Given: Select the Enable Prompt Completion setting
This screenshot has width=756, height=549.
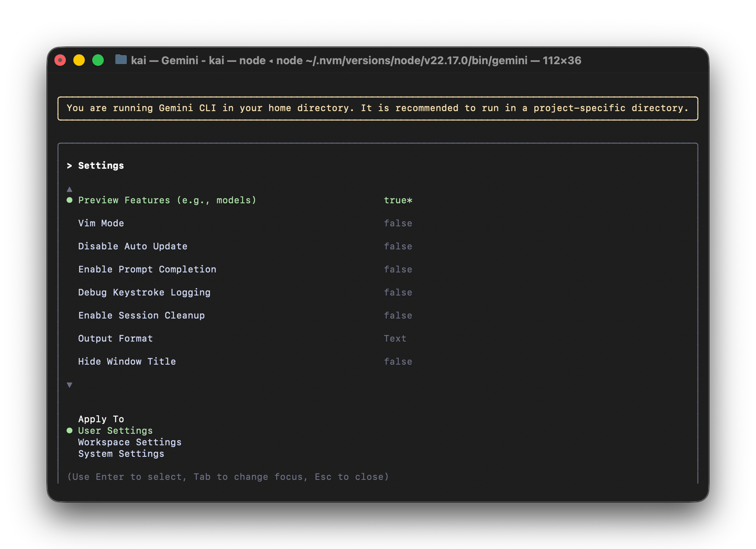Looking at the screenshot, I should click(147, 270).
